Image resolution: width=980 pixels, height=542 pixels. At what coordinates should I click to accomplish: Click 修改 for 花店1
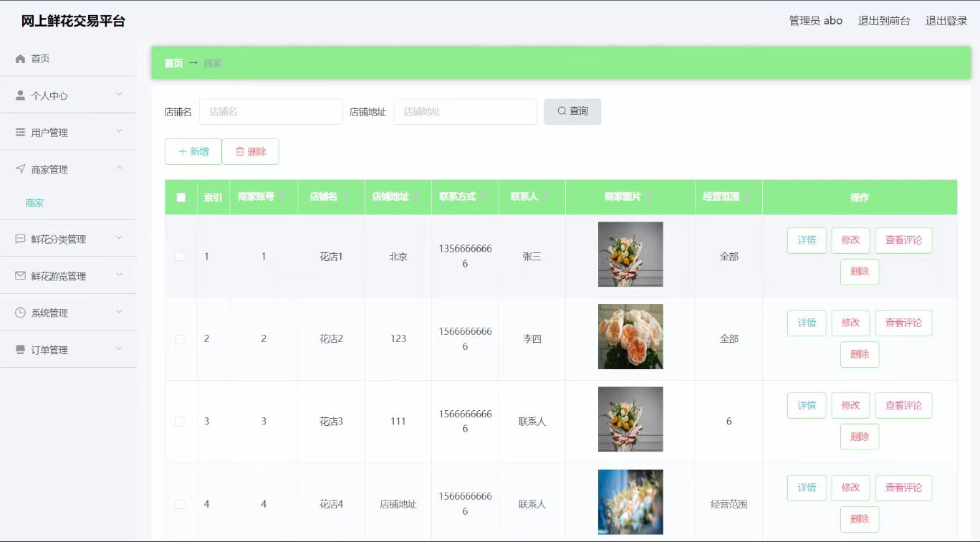[850, 240]
